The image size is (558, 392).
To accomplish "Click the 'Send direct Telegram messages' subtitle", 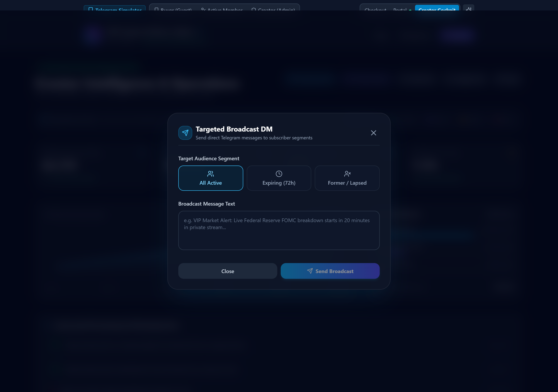I will pyautogui.click(x=254, y=138).
